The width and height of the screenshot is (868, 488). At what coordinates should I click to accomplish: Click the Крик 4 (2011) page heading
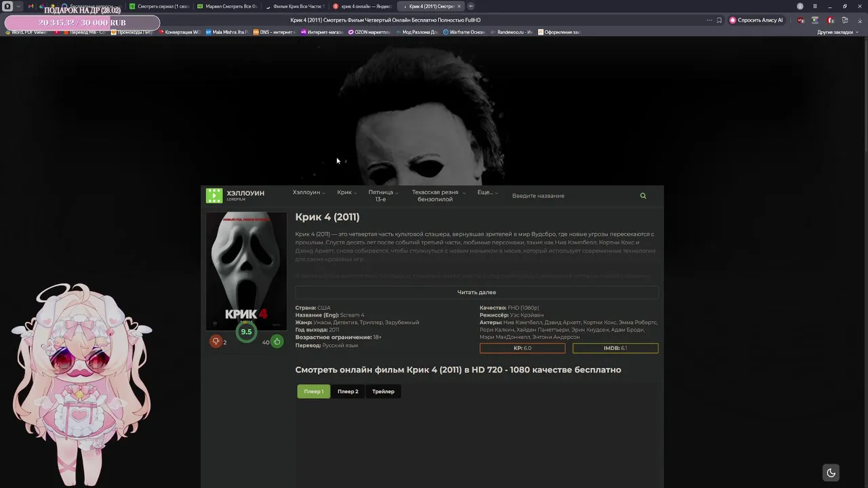tap(328, 217)
